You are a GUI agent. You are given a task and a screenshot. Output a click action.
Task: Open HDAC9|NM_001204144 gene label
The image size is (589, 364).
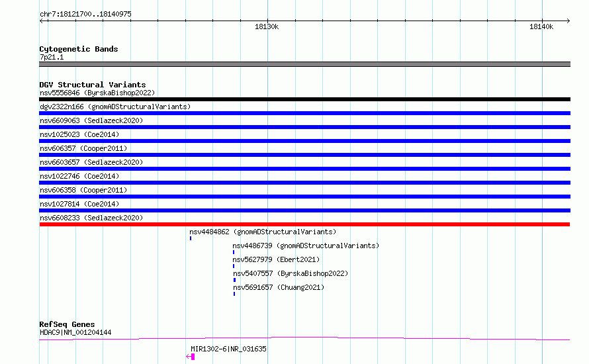pos(75,332)
